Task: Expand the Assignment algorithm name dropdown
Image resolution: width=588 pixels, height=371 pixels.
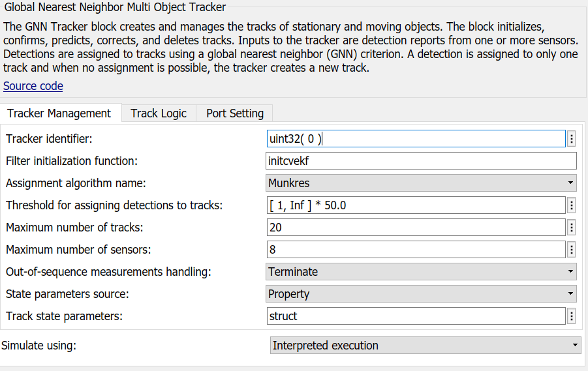Action: click(422, 183)
